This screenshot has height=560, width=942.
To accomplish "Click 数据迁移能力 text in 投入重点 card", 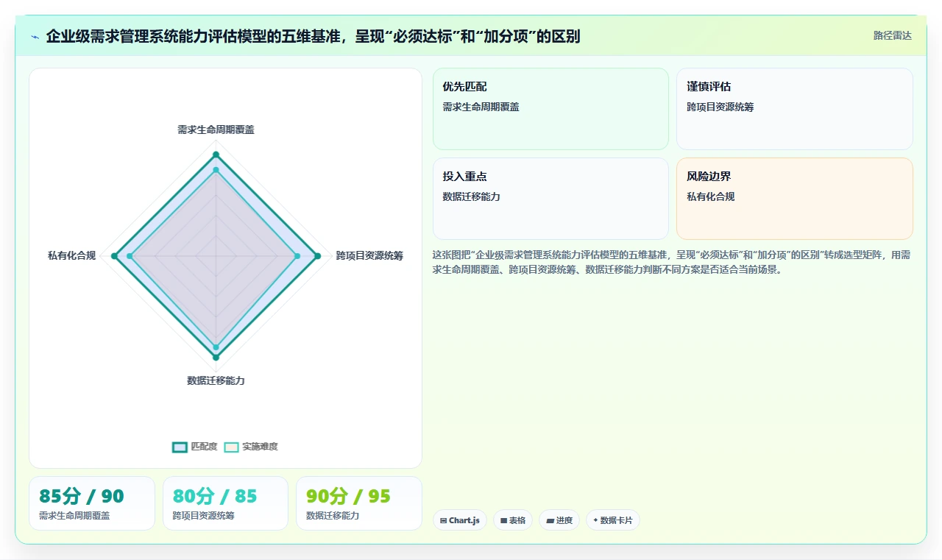I will pos(471,196).
